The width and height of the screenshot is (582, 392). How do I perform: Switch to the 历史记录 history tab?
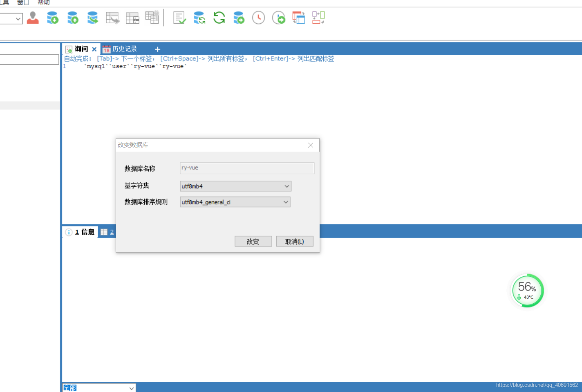click(x=125, y=49)
